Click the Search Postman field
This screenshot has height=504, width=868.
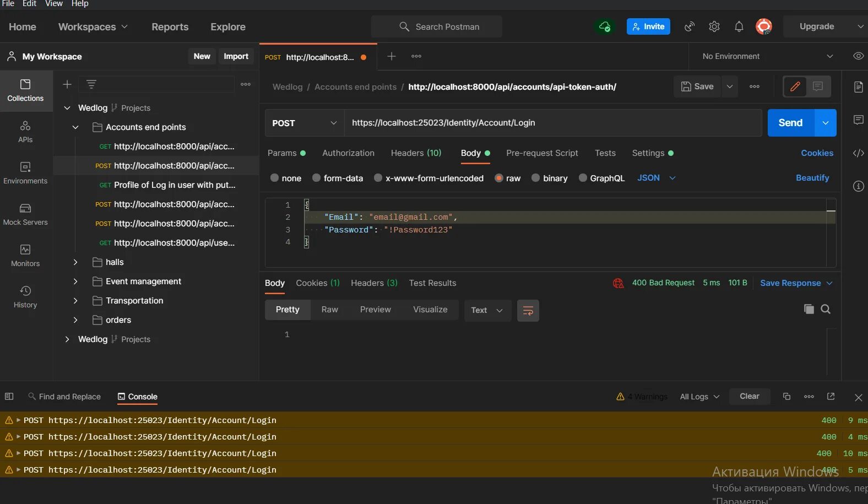tap(436, 26)
